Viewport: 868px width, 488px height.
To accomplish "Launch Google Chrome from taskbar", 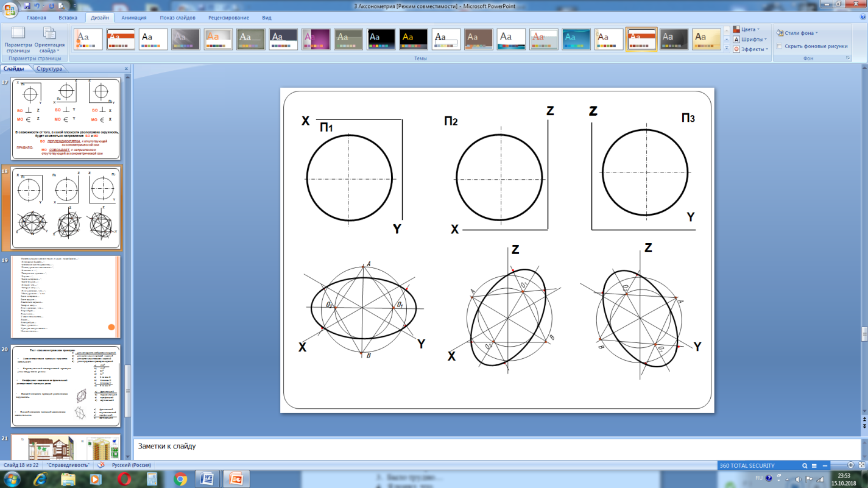I will point(180,479).
